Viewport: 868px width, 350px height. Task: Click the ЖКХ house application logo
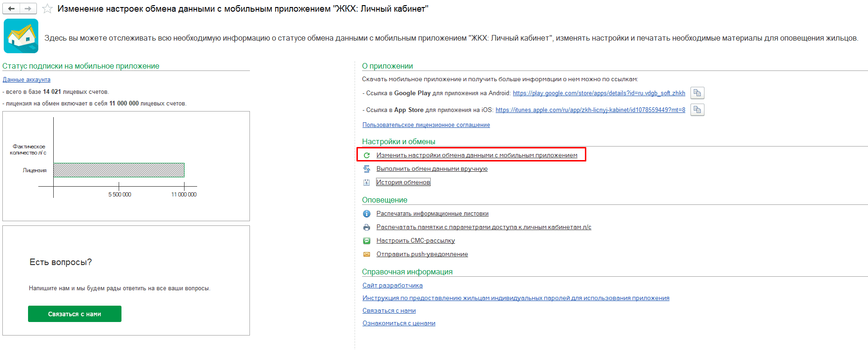point(21,36)
